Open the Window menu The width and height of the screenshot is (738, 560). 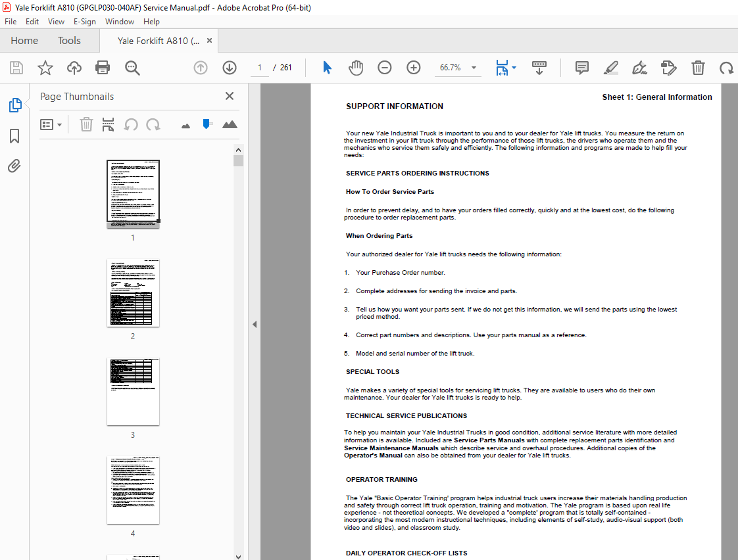120,22
